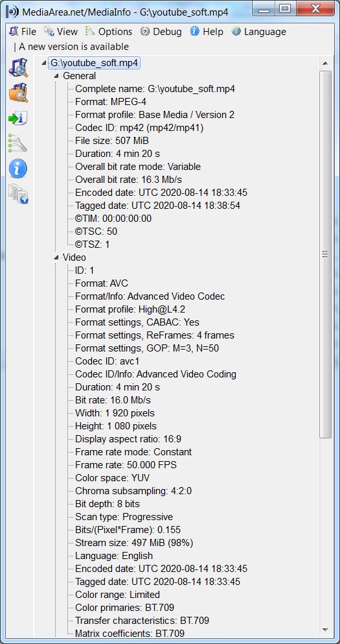Select 'Format profile: Base Media / Version 2'
This screenshot has width=340, height=644.
pos(155,115)
